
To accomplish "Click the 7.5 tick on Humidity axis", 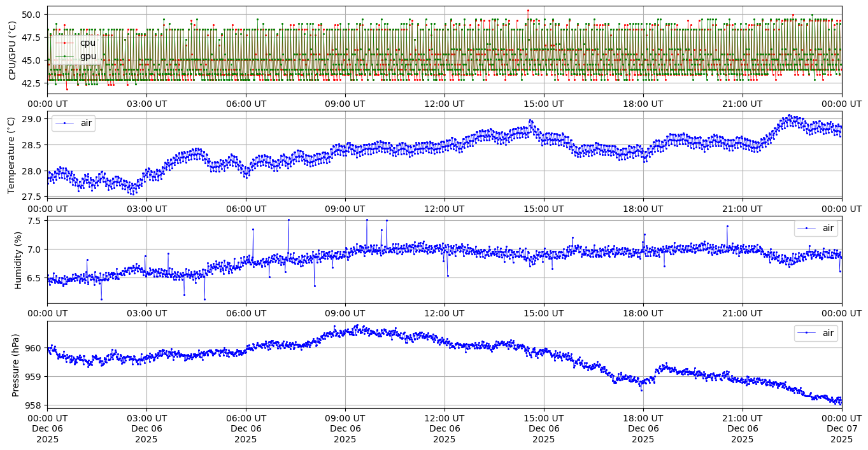I will pyautogui.click(x=34, y=221).
